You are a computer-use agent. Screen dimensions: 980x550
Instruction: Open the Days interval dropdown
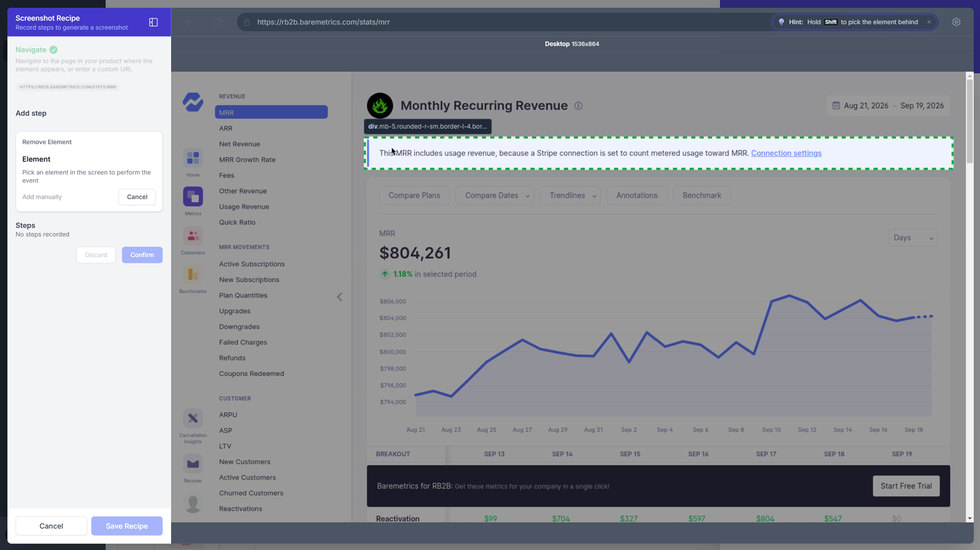913,238
